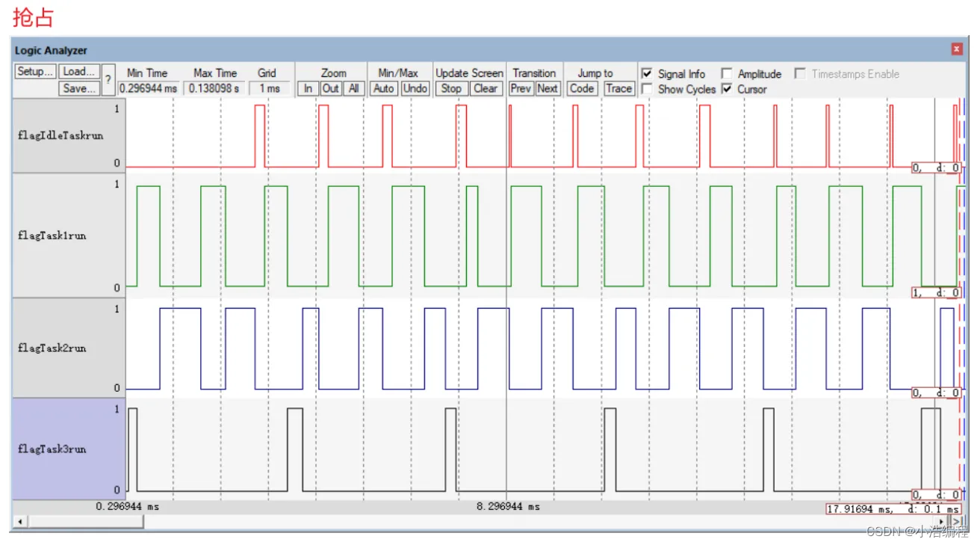The height and width of the screenshot is (545, 980).
Task: Clear the logic analyzer screen
Action: point(486,88)
